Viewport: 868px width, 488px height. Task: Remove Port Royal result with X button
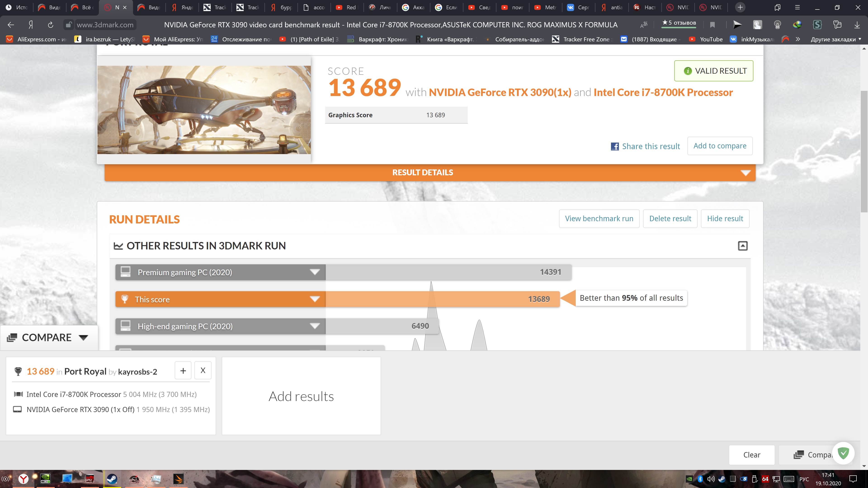pyautogui.click(x=203, y=371)
